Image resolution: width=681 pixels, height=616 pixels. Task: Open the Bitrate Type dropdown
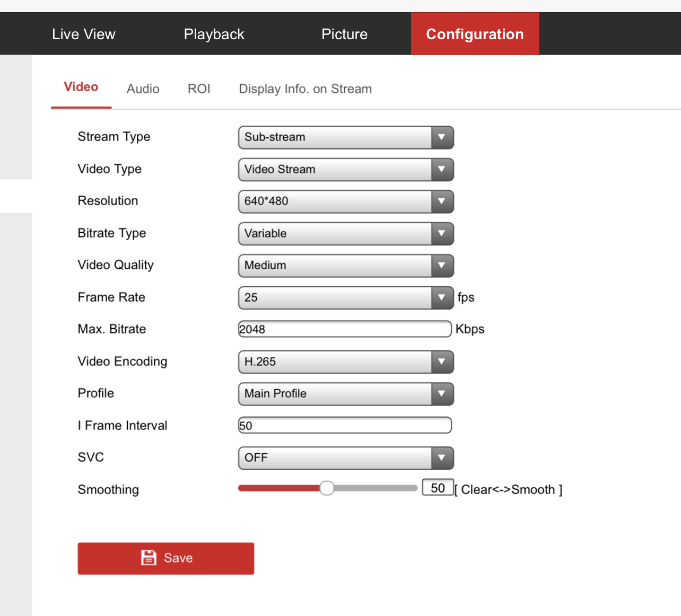pos(346,234)
